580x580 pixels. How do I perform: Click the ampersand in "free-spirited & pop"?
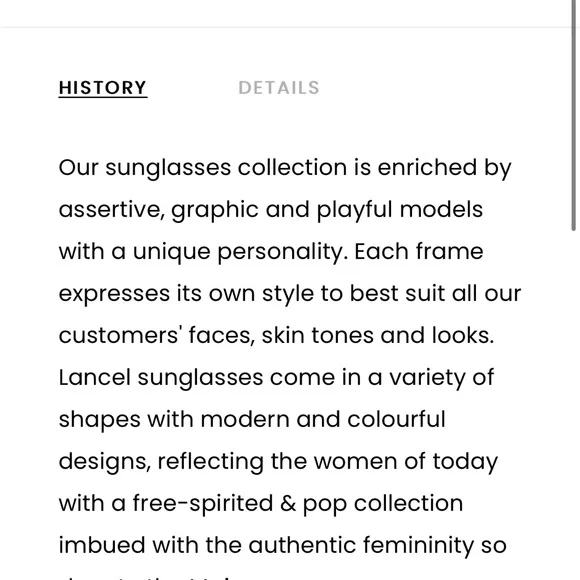tap(288, 503)
